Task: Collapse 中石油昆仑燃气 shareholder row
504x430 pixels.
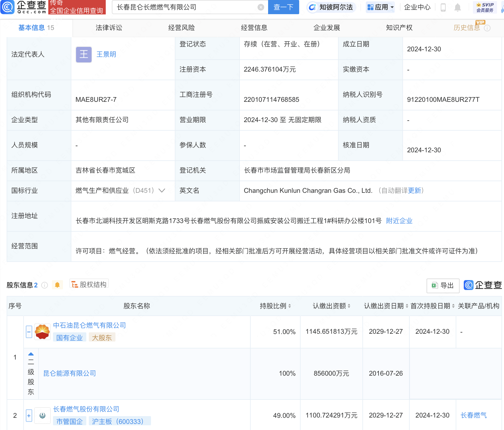Action: [29, 332]
